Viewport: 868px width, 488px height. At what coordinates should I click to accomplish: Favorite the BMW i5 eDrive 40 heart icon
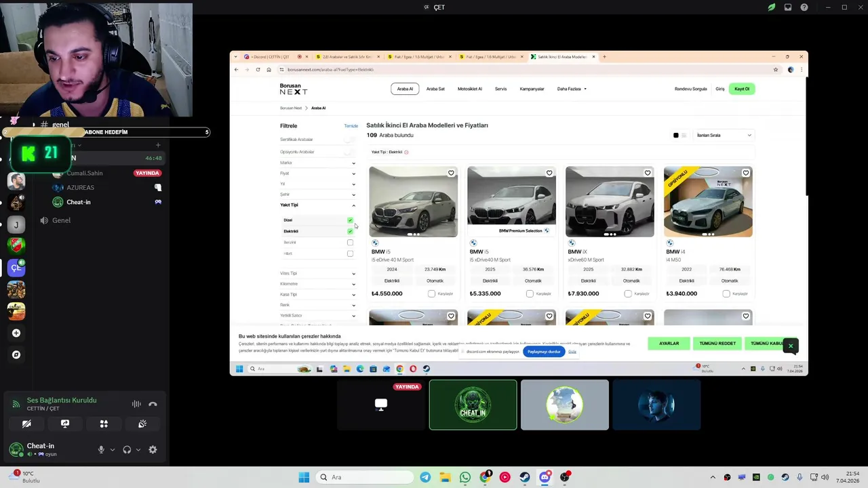point(451,173)
